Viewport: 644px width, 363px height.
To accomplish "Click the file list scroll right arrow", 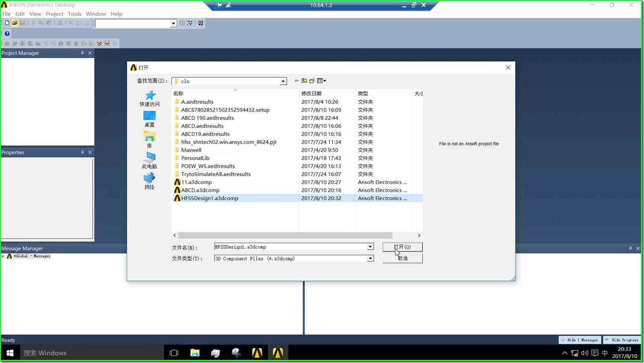I will pos(419,235).
